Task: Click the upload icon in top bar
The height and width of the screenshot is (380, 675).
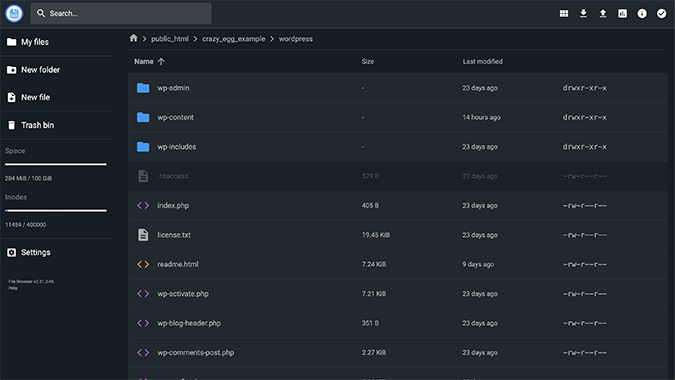Action: [603, 13]
